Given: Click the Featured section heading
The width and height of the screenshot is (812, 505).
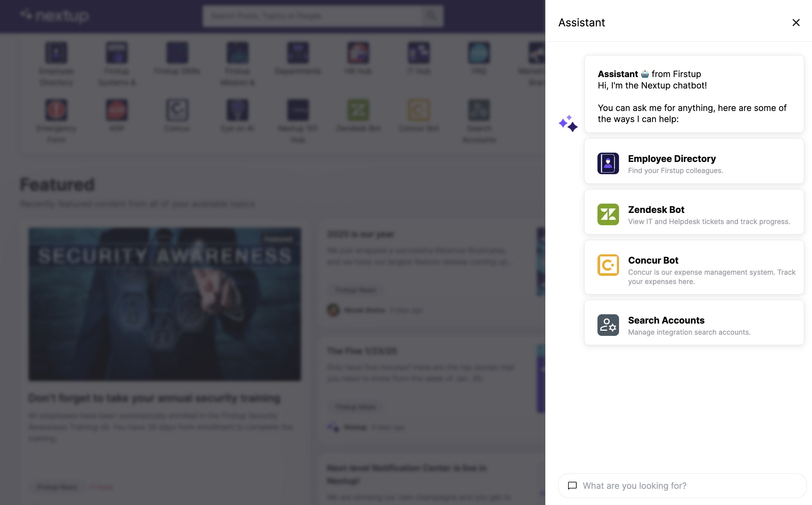Looking at the screenshot, I should [x=57, y=184].
